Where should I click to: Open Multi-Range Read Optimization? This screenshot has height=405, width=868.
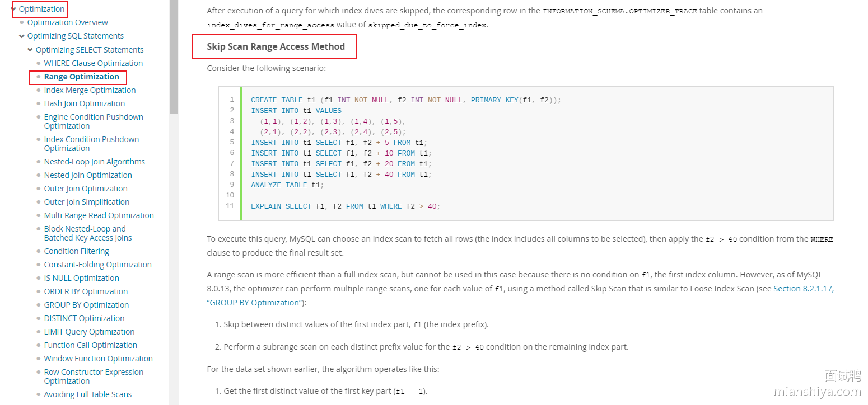(x=99, y=215)
